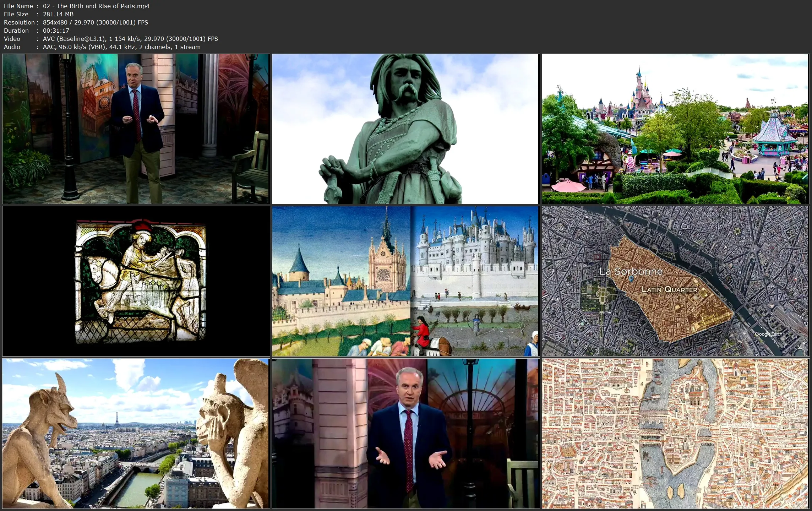812x511 pixels.
Task: Open thumbnail of green bronze warrior statue
Action: coord(405,129)
